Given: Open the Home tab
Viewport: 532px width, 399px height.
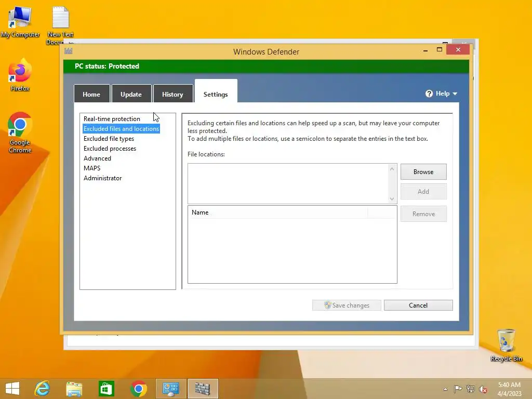Looking at the screenshot, I should coord(91,94).
